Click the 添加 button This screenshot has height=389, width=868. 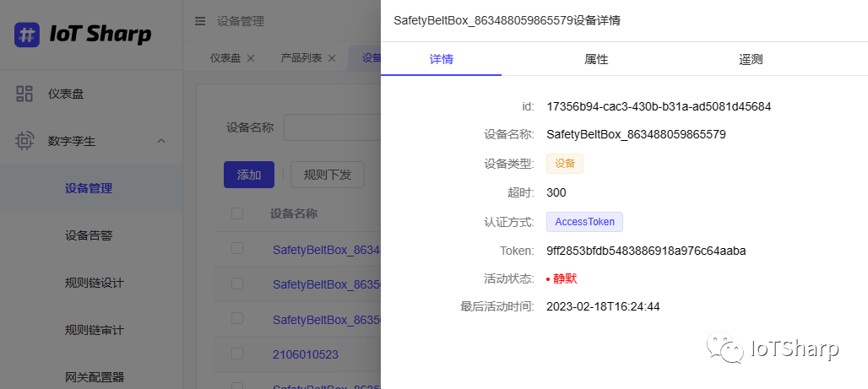[249, 175]
